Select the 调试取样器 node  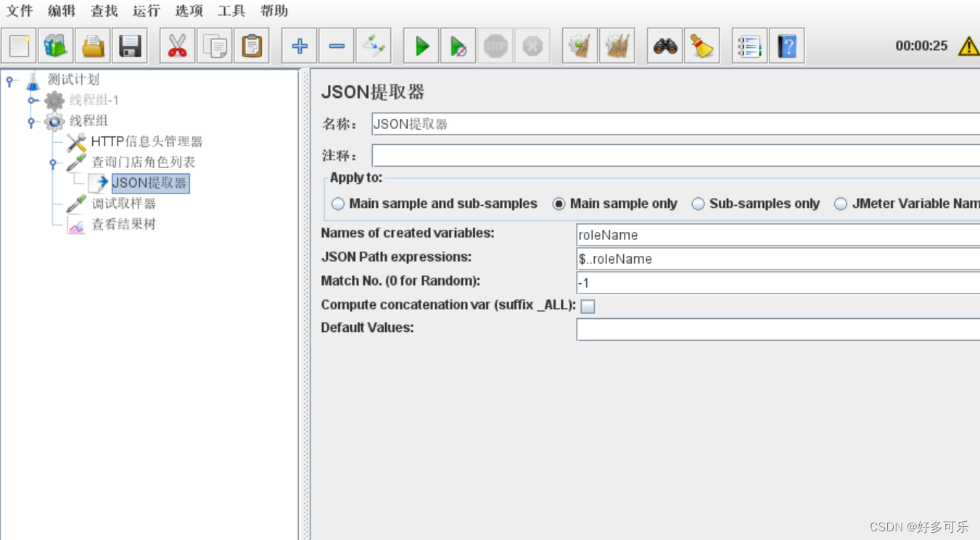pos(123,204)
